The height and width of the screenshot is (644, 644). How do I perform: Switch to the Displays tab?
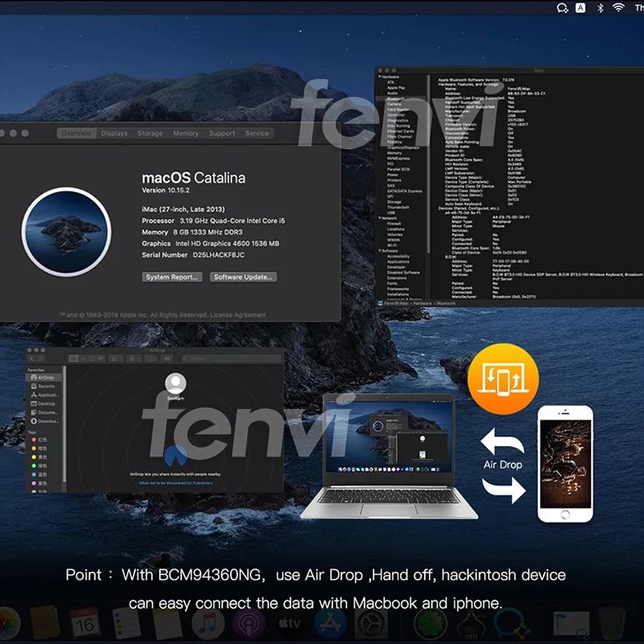coord(114,133)
